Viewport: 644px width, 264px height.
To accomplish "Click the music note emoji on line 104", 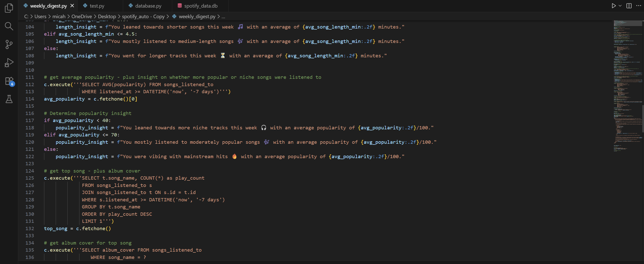I will coord(240,27).
